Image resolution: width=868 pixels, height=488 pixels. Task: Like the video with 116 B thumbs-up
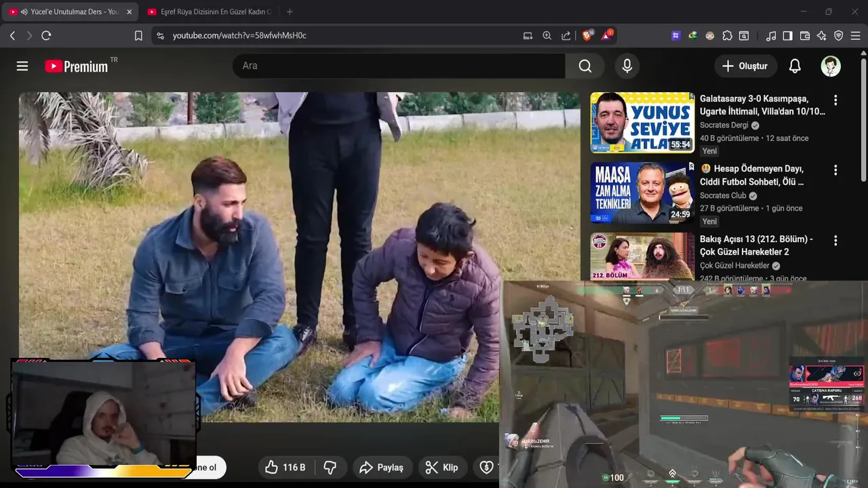(285, 468)
